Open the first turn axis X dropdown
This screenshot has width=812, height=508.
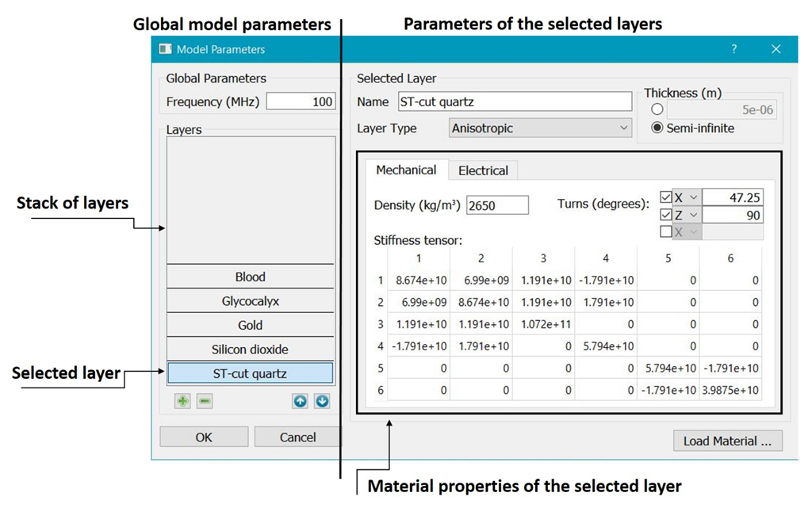(687, 197)
